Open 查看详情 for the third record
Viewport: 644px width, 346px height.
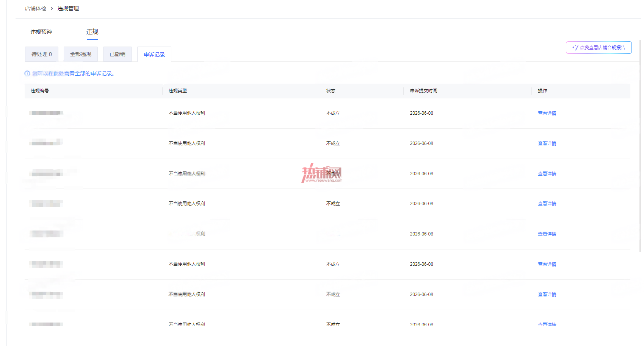click(547, 174)
